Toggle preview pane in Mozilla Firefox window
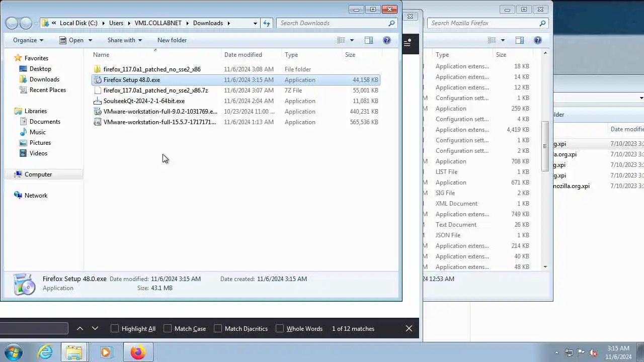This screenshot has height=362, width=644. tap(520, 40)
